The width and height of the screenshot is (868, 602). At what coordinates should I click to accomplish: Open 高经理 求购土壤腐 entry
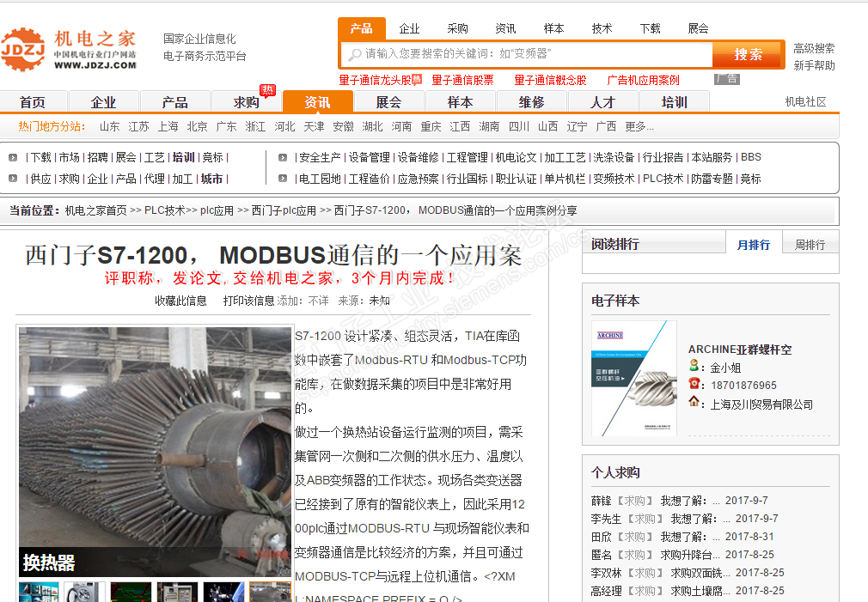point(688,591)
